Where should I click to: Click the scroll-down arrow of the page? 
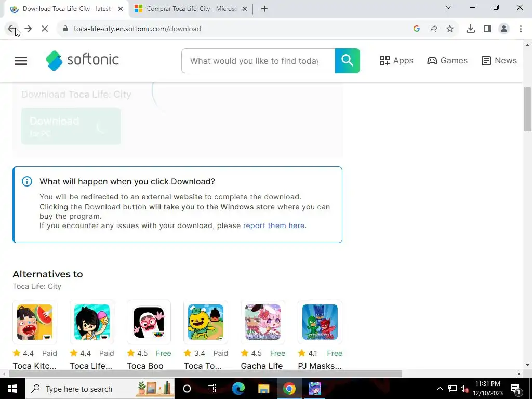coord(527,365)
